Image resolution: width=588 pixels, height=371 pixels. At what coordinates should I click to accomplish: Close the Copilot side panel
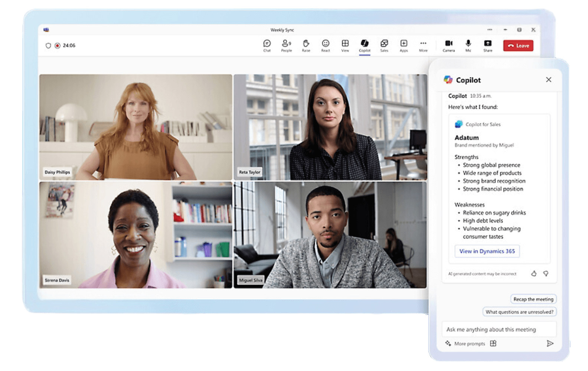(549, 80)
